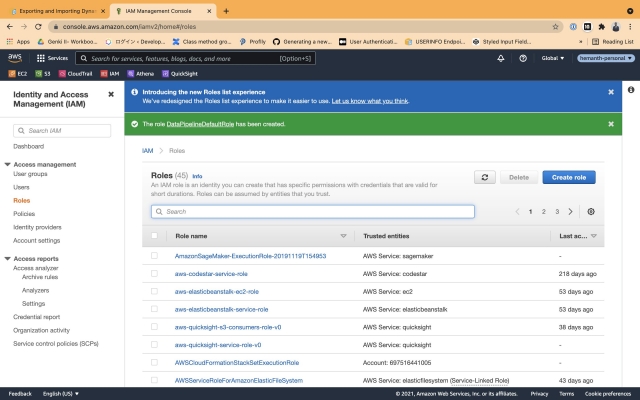Open the QuickSight shortcut in favorites bar

point(180,74)
